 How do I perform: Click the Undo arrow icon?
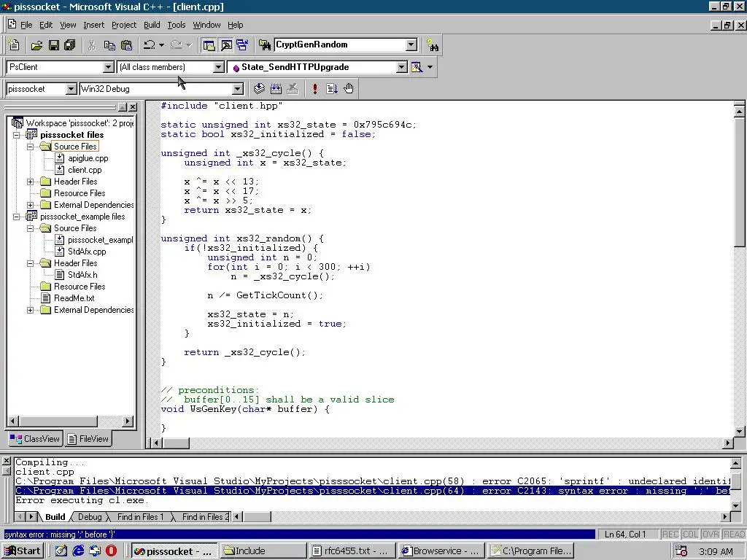150,45
